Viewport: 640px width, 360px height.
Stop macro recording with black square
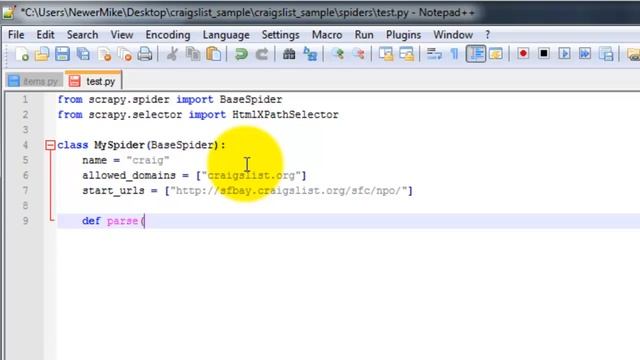(544, 54)
